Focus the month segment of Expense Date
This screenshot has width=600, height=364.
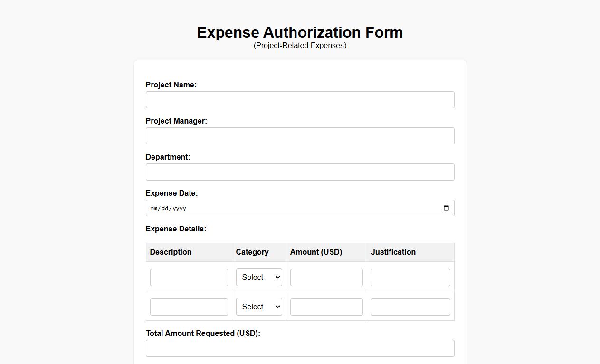[153, 208]
